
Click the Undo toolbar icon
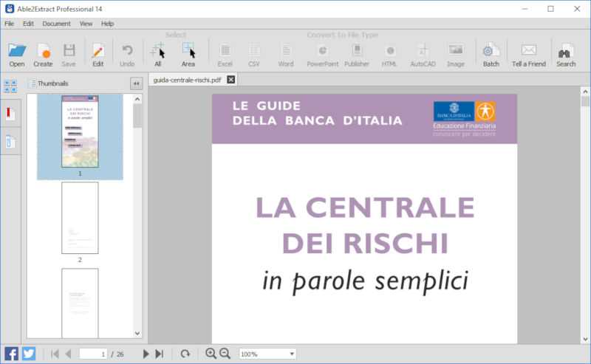click(127, 55)
